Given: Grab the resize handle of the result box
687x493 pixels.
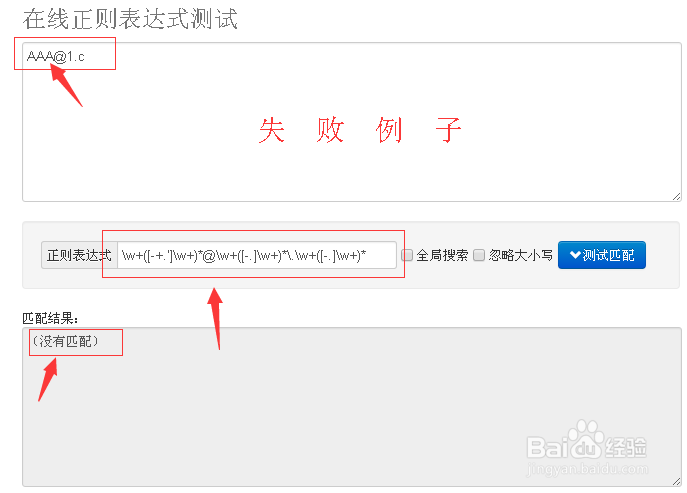Looking at the screenshot, I should (x=676, y=482).
